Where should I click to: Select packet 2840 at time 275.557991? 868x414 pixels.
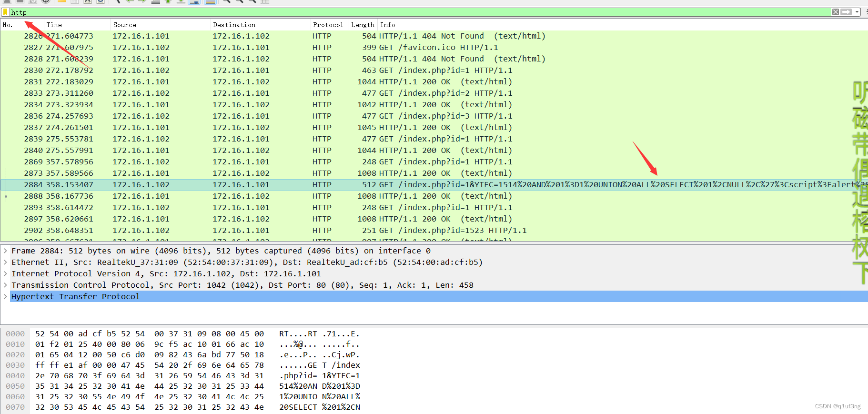434,150
